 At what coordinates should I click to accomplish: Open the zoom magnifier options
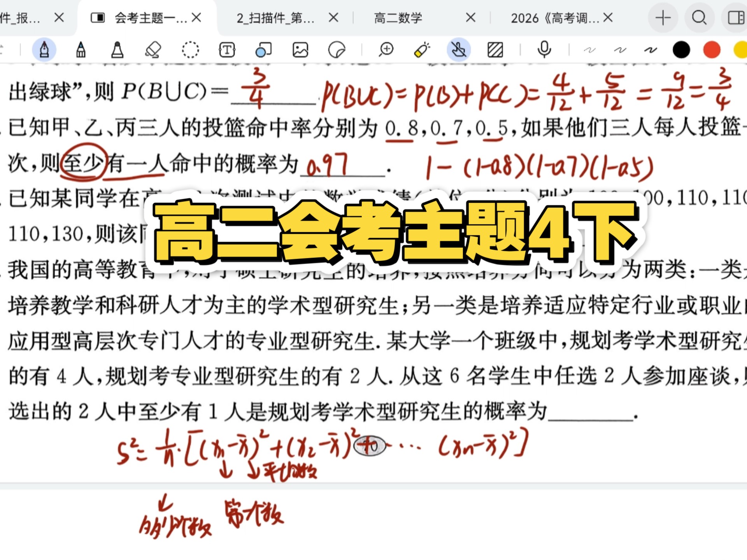(386, 50)
